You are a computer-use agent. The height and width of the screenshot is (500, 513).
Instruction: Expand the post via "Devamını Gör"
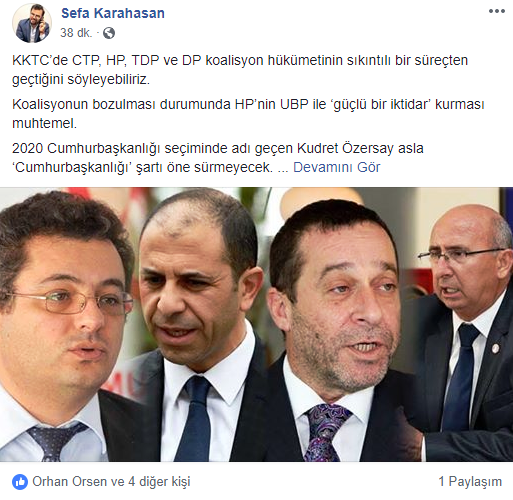click(336, 167)
